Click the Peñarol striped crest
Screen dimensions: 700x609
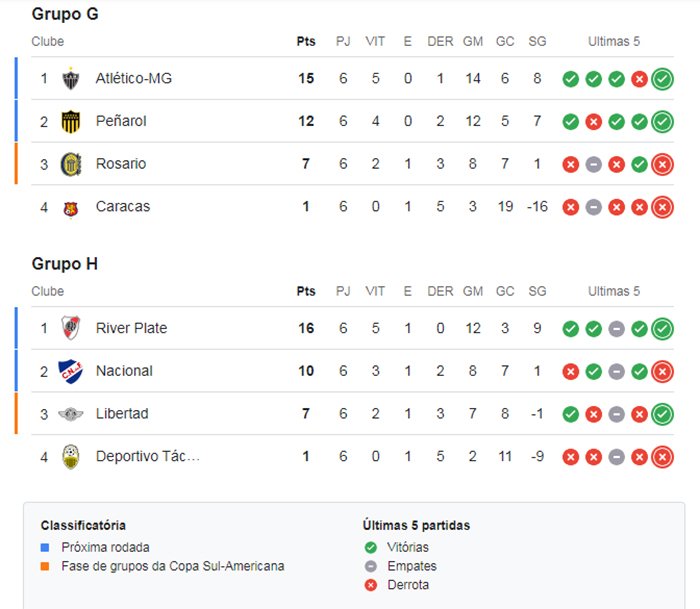click(71, 121)
